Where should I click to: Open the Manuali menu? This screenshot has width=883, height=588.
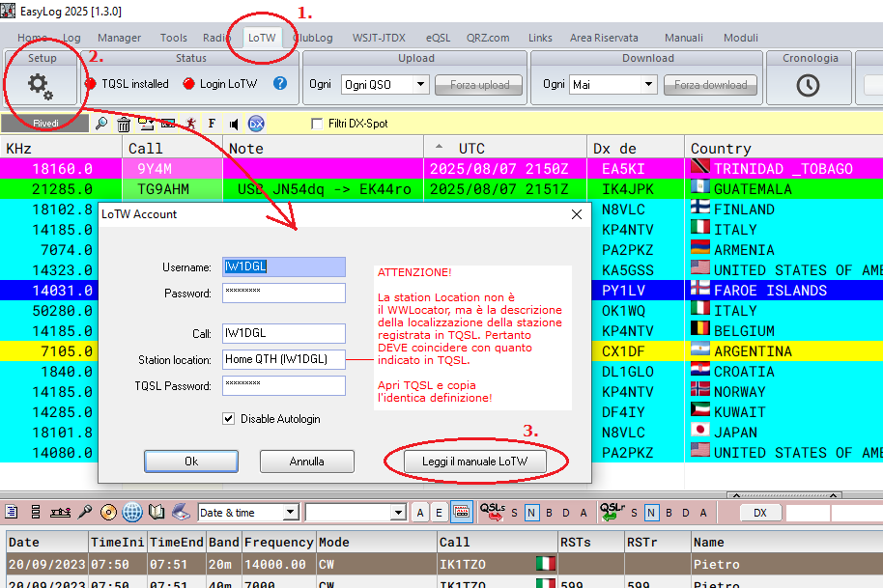coord(684,38)
